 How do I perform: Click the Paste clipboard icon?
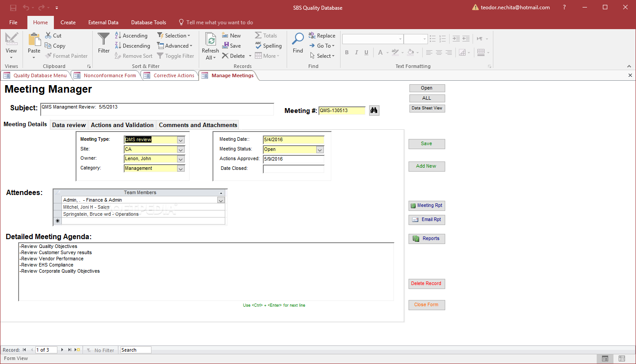[34, 39]
